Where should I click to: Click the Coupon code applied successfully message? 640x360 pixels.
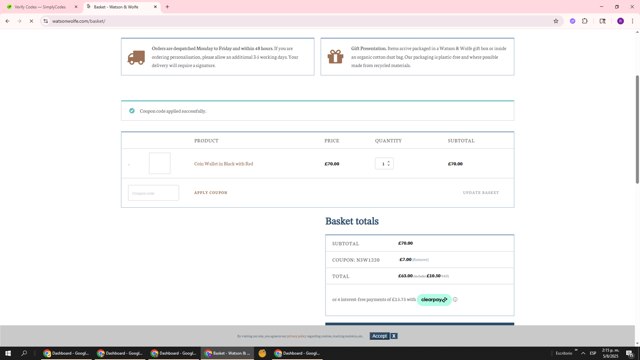click(x=173, y=111)
